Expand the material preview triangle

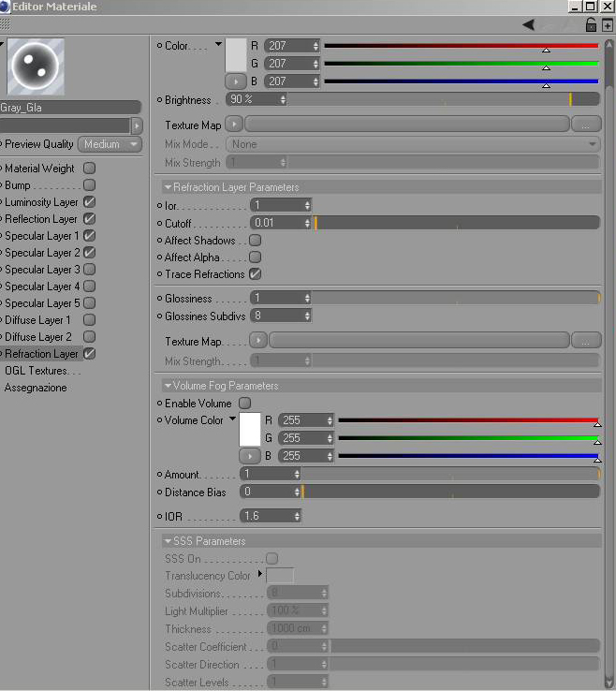pyautogui.click(x=2, y=43)
